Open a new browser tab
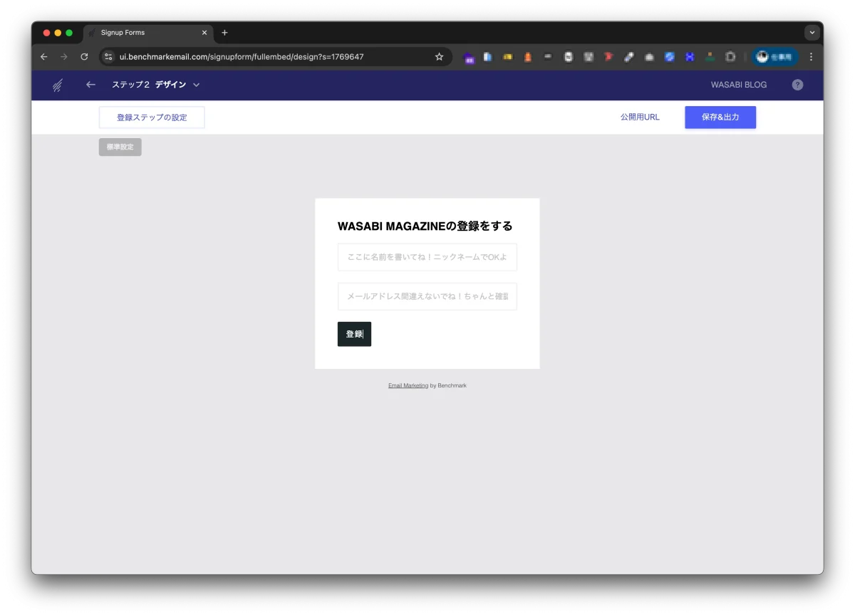Screen dimensions: 855x616 (224, 33)
